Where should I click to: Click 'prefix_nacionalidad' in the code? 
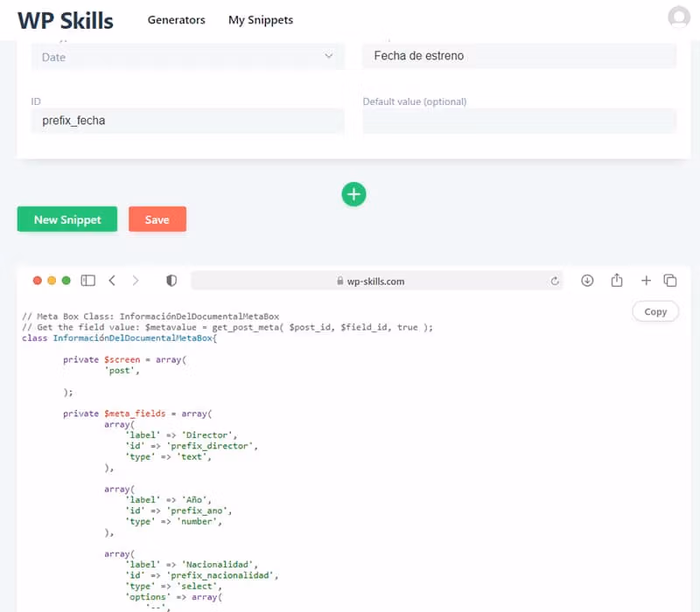[220, 575]
